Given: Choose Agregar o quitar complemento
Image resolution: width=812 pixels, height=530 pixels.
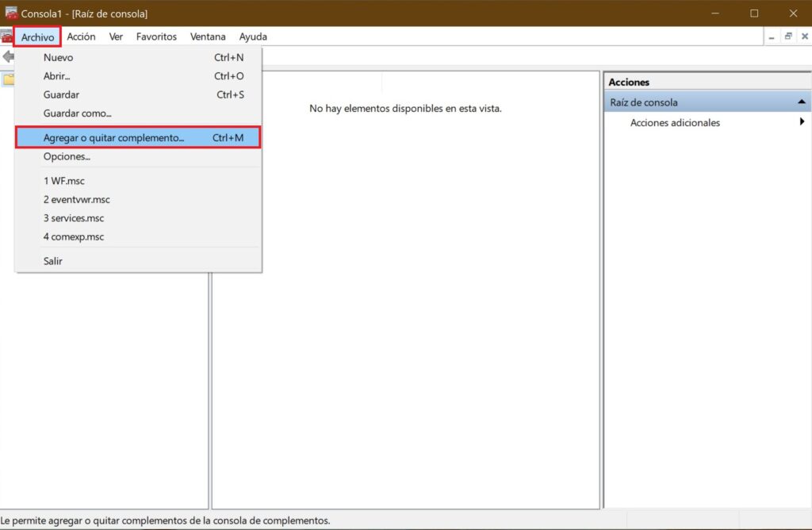Looking at the screenshot, I should pos(113,138).
